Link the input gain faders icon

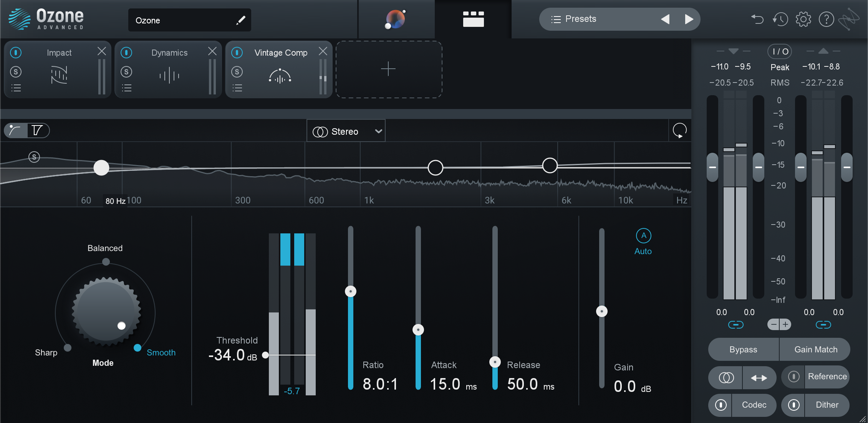tap(735, 325)
